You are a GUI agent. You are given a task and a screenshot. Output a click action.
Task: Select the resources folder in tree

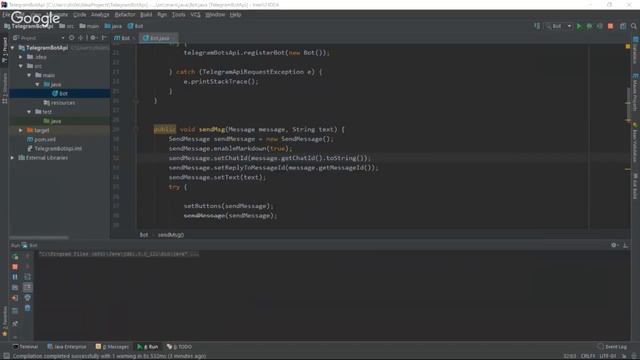[x=60, y=103]
